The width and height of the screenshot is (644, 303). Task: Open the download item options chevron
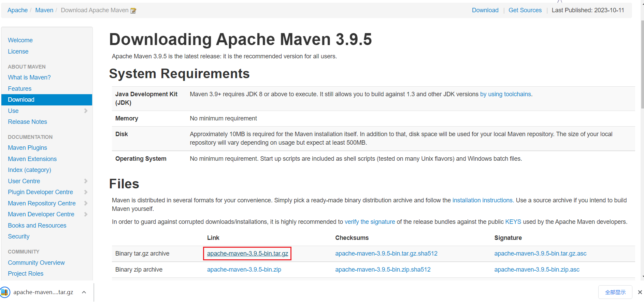84,292
